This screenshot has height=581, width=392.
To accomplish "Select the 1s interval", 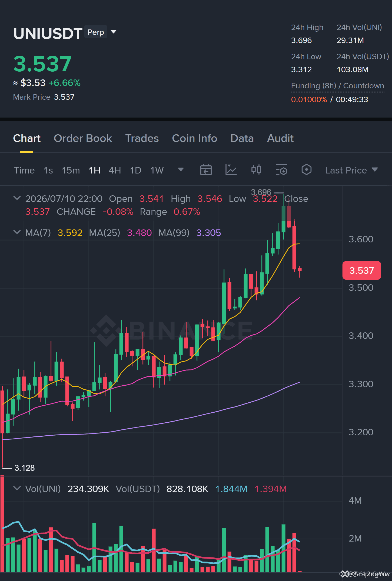I will [48, 170].
